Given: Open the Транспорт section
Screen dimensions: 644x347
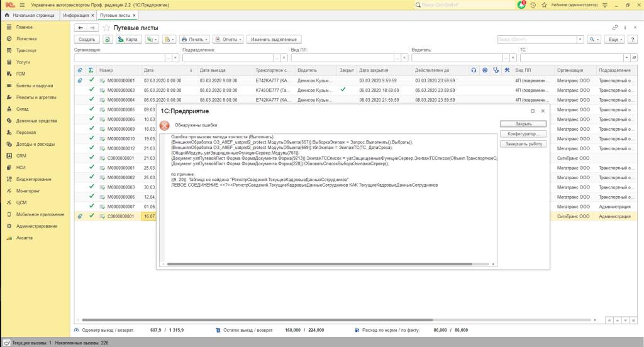Looking at the screenshot, I should [26, 50].
